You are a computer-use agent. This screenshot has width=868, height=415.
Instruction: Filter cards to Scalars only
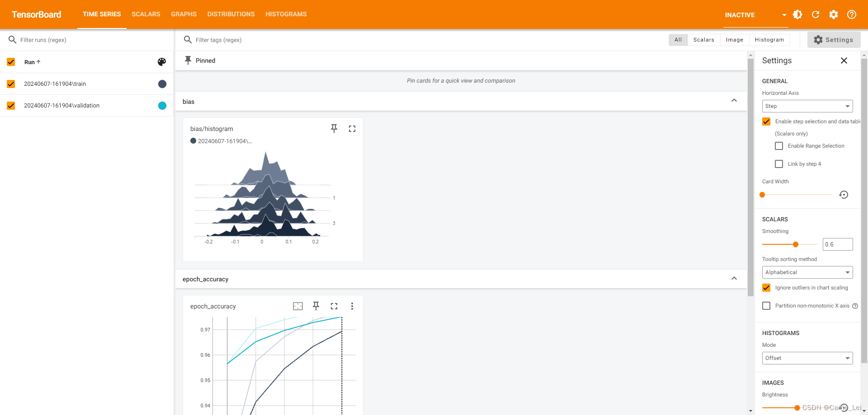tap(704, 40)
